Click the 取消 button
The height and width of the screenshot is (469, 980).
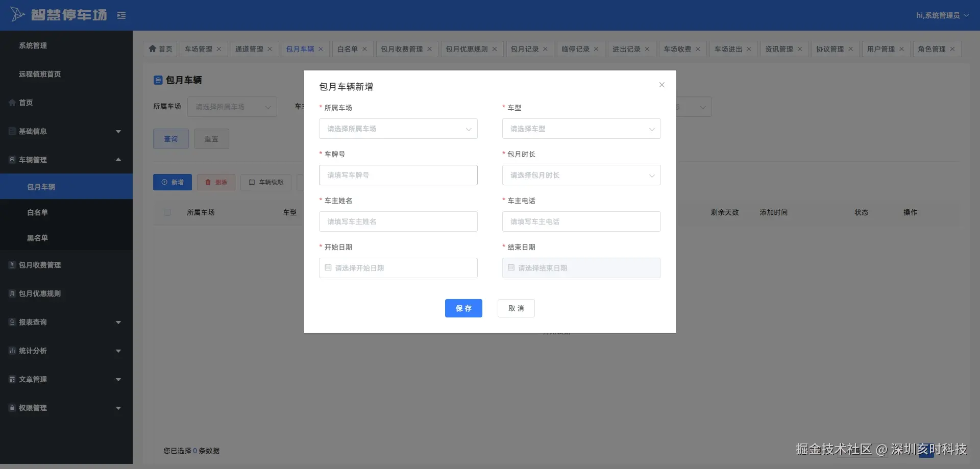coord(516,308)
